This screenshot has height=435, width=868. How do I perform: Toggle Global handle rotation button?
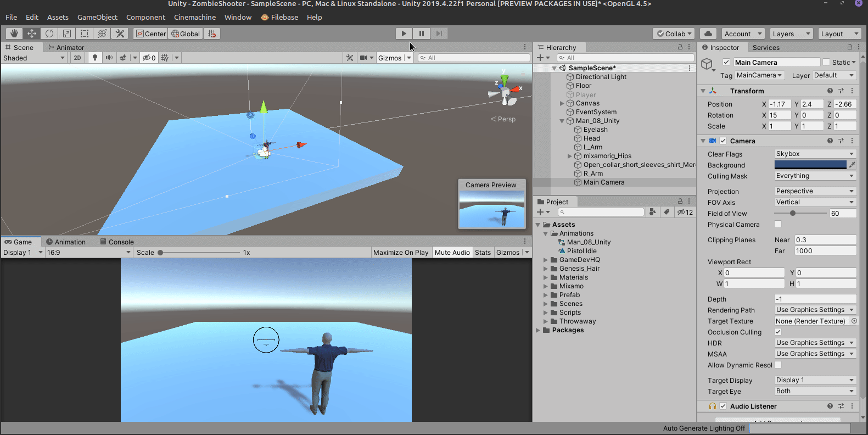pyautogui.click(x=186, y=34)
